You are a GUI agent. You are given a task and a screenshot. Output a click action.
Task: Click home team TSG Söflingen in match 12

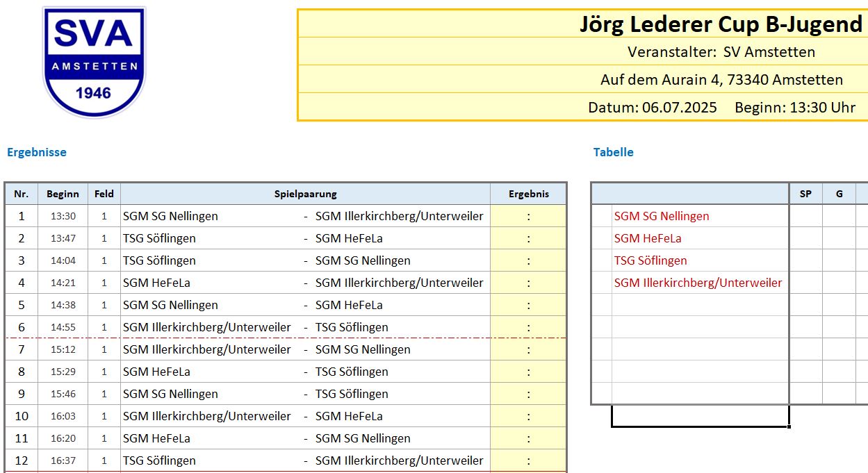(159, 460)
